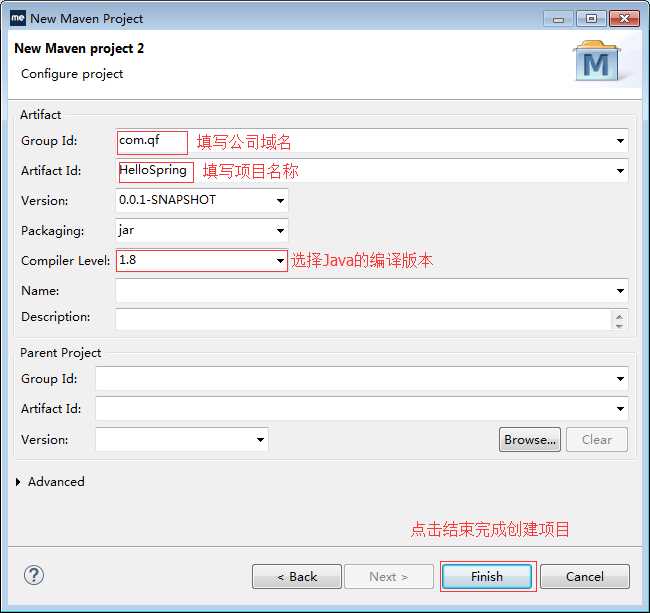The width and height of the screenshot is (650, 613).
Task: Click the 'Packaging:' label
Action: click(52, 230)
